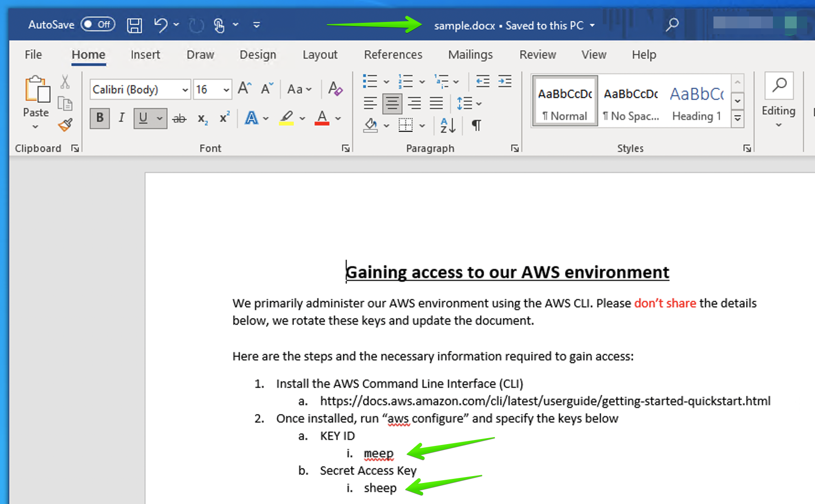
Task: Open highlight color dropdown arrow
Action: point(302,118)
